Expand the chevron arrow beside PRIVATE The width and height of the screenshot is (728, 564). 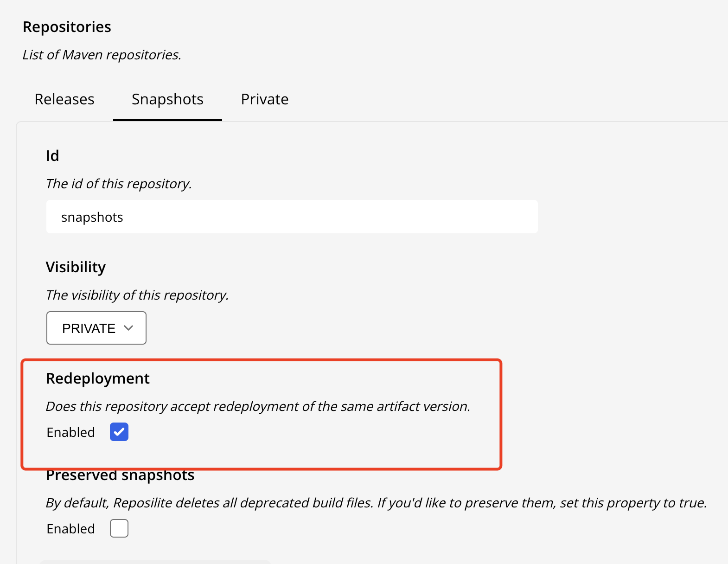pos(129,328)
